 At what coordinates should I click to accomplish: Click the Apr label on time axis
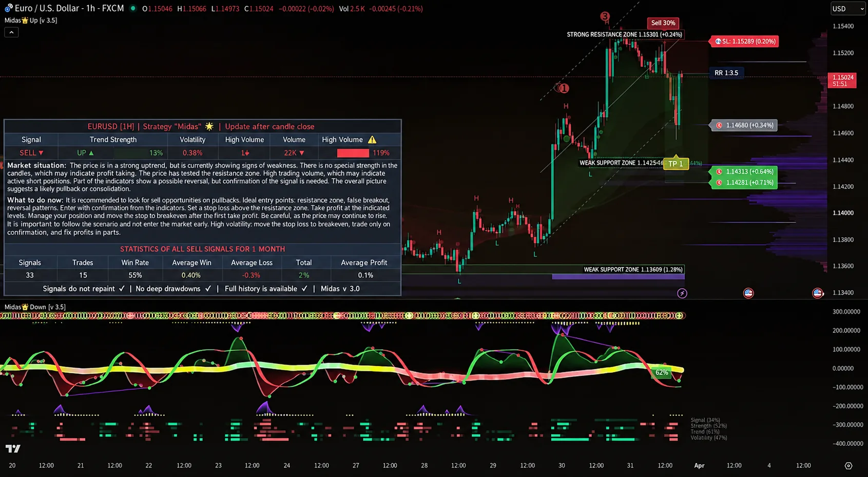pos(699,466)
